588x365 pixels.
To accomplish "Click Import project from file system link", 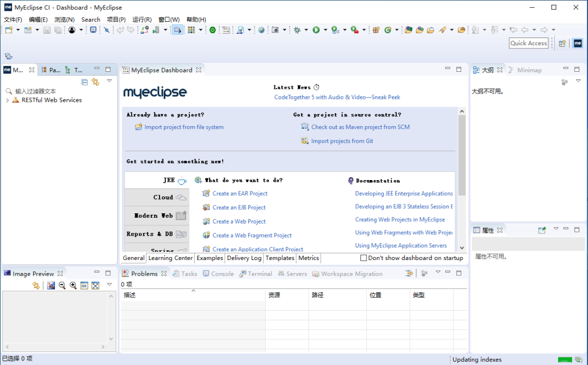I will point(184,127).
